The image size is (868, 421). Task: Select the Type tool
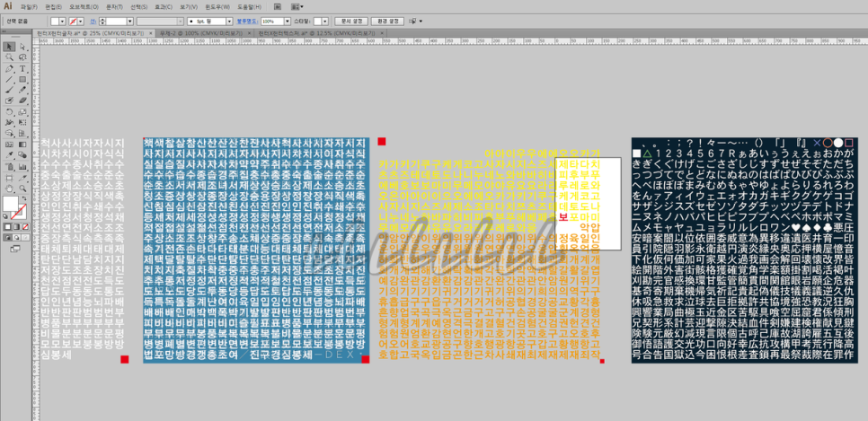pos(22,68)
